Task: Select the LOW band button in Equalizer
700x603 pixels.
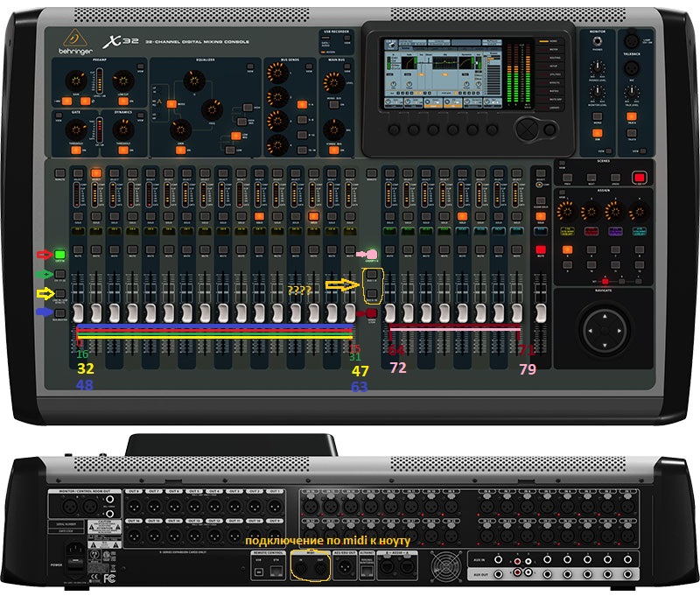Action: [230, 150]
